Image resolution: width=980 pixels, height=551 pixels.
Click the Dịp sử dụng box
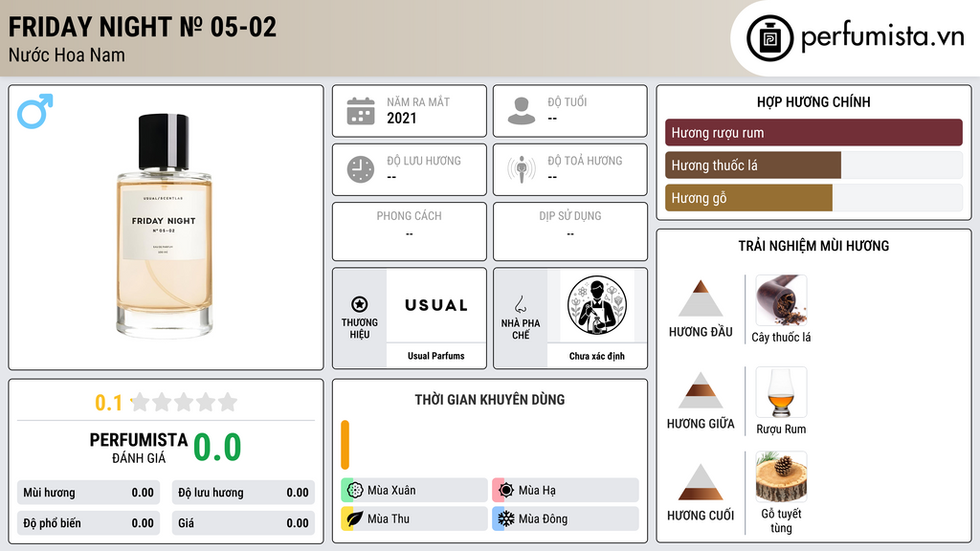[x=570, y=231]
